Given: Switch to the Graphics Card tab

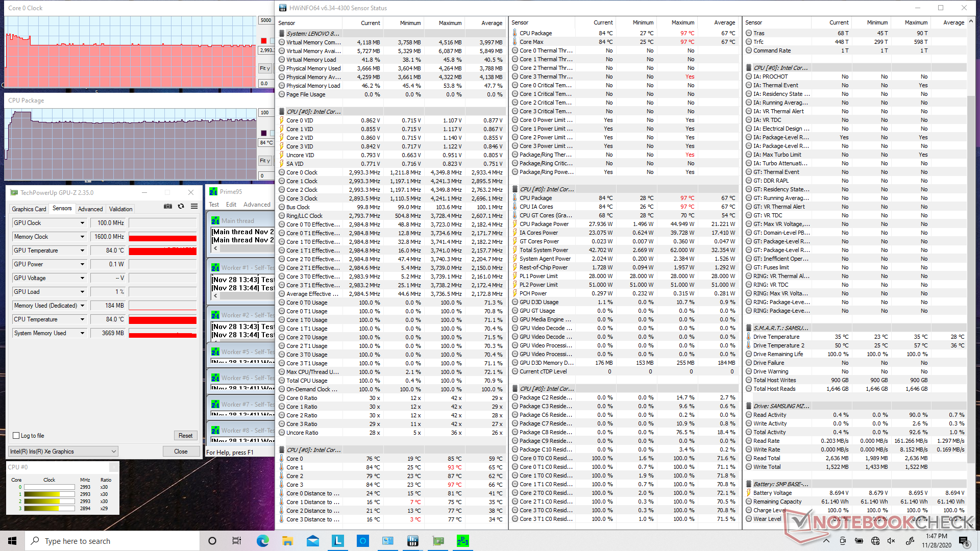Looking at the screenshot, I should click(x=29, y=209).
